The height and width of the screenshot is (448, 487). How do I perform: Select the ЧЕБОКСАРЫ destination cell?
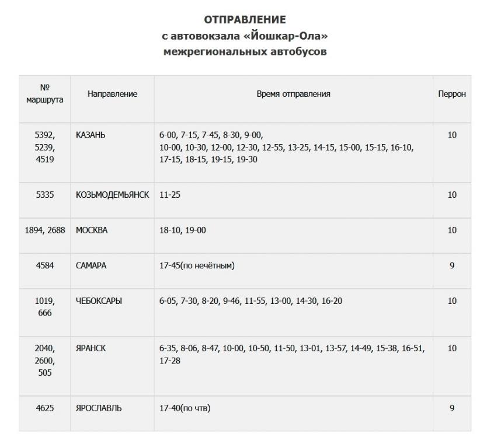click(x=99, y=301)
